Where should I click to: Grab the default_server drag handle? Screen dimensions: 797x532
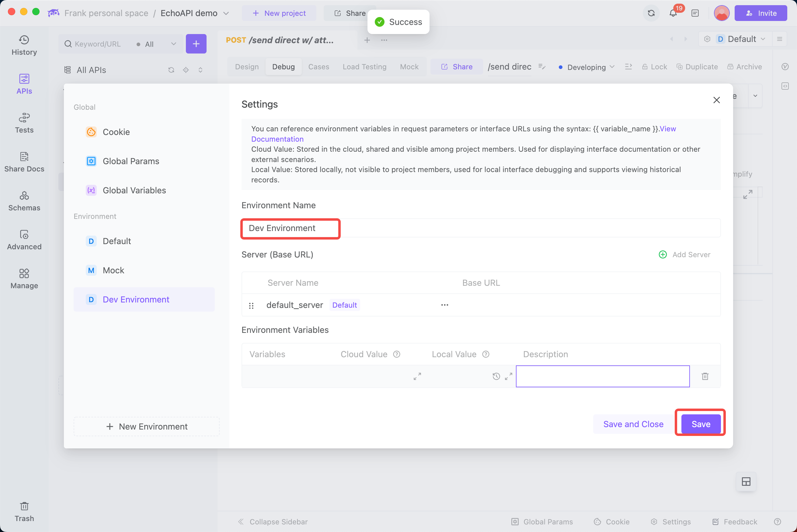[x=251, y=306]
